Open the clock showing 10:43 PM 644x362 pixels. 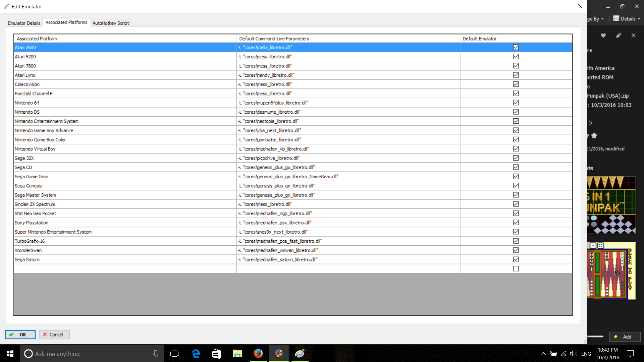click(608, 354)
